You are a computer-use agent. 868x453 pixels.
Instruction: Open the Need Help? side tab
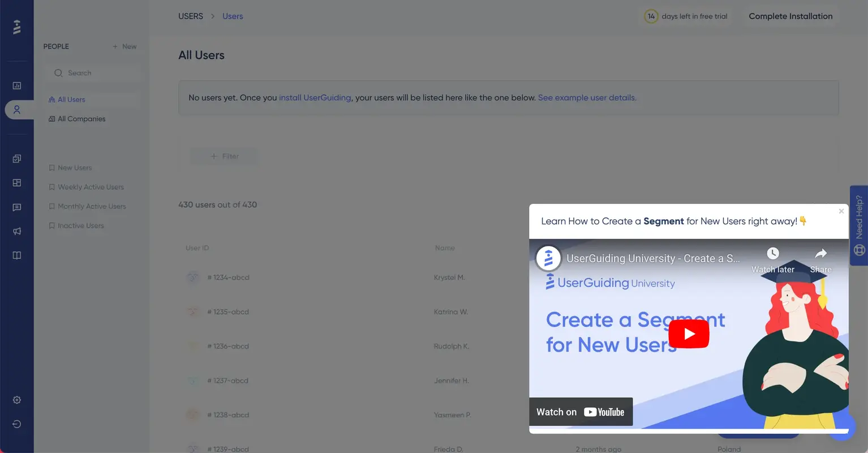(x=859, y=225)
